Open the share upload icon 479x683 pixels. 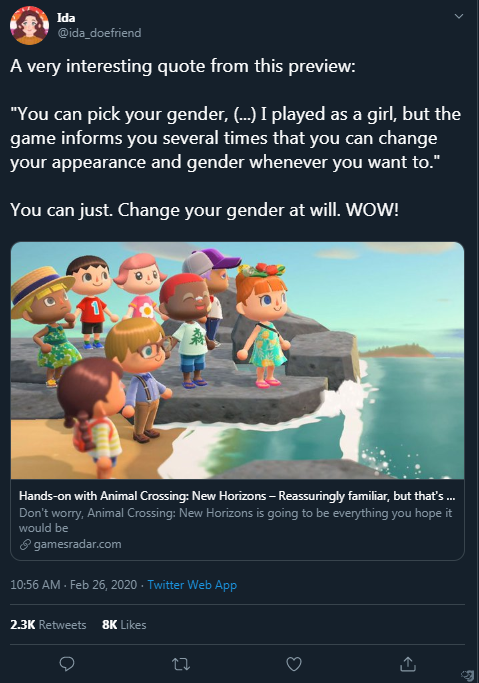[x=408, y=663]
